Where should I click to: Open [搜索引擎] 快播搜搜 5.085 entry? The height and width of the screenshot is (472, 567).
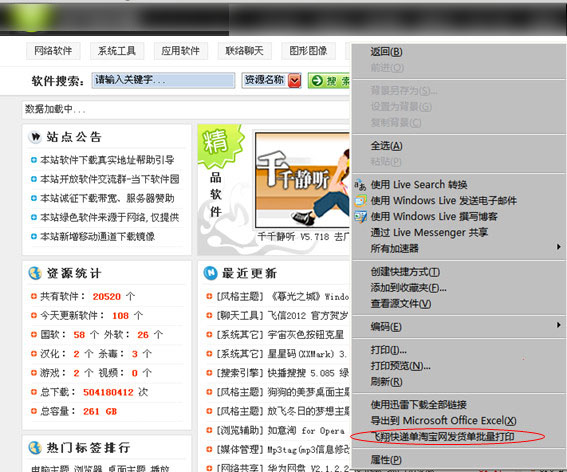tap(282, 373)
